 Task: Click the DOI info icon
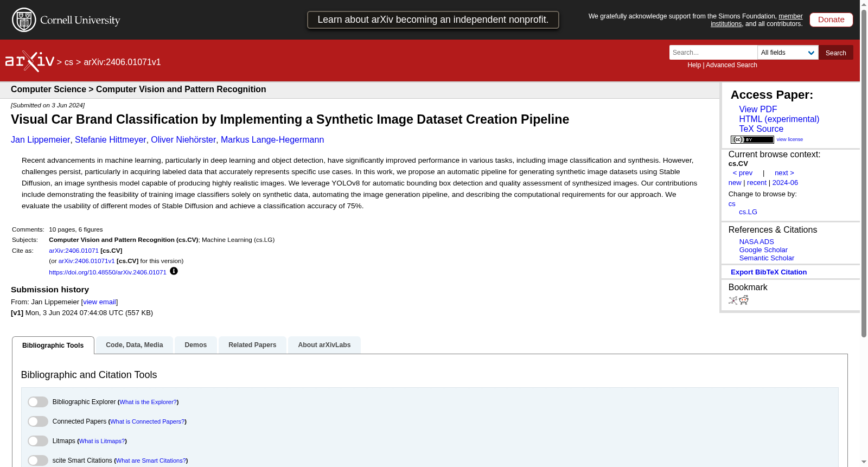[x=174, y=271]
